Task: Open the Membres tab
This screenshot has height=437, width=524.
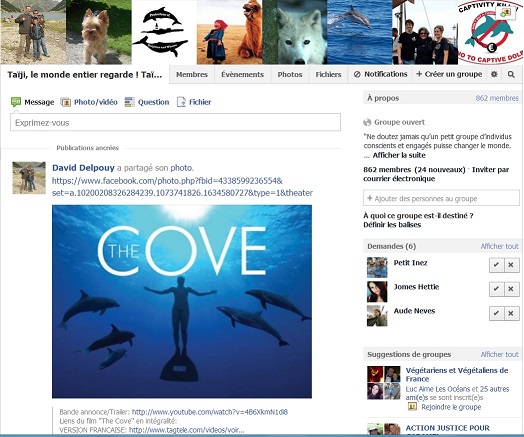Action: pyautogui.click(x=192, y=75)
